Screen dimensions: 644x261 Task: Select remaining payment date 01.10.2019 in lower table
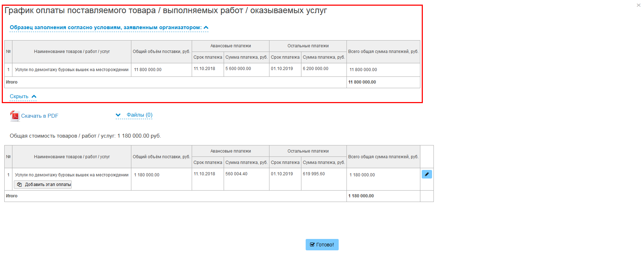[x=282, y=174]
